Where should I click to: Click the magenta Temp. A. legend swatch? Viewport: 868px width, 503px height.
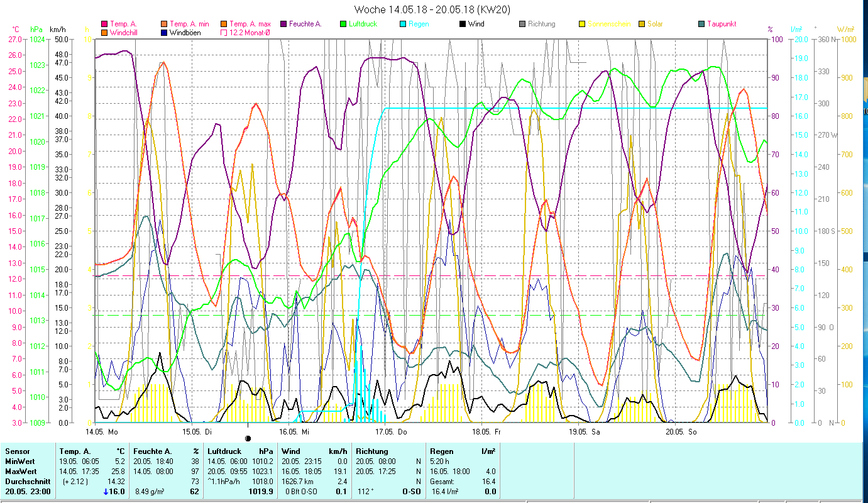(x=104, y=24)
